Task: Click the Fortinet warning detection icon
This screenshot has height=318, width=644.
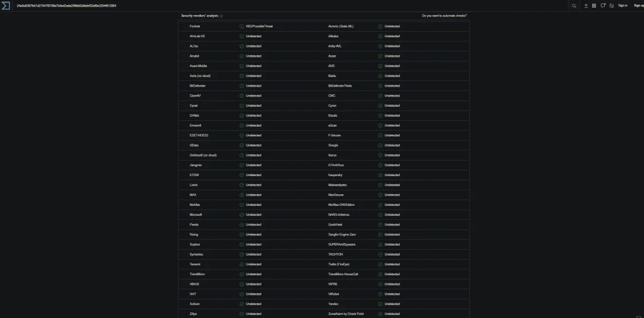Action: point(242,26)
